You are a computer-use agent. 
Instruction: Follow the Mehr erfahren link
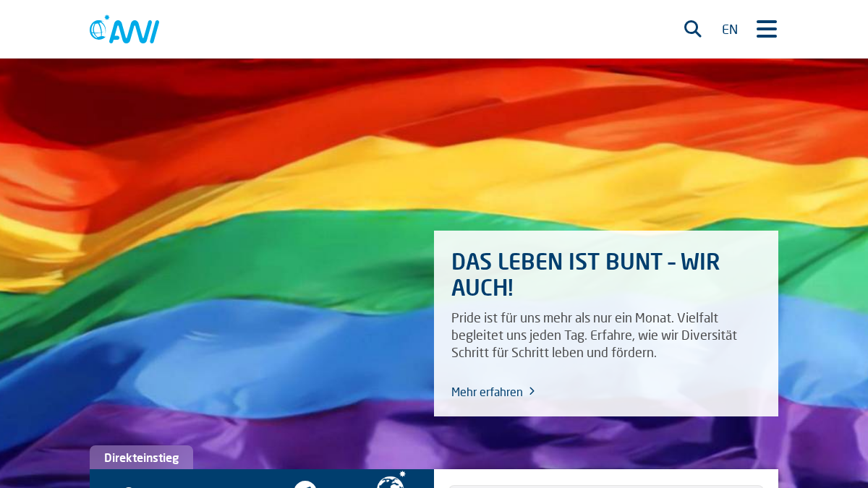(x=487, y=392)
